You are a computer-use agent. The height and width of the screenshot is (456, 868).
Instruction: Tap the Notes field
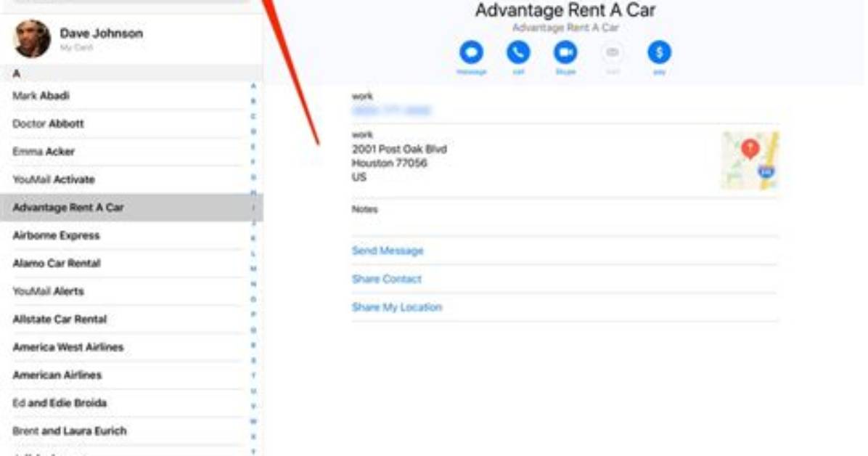tap(565, 217)
